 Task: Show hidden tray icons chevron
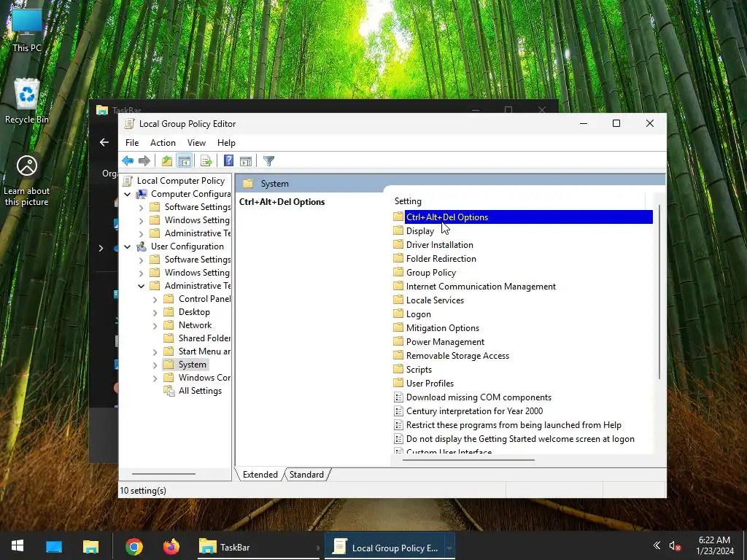657,545
